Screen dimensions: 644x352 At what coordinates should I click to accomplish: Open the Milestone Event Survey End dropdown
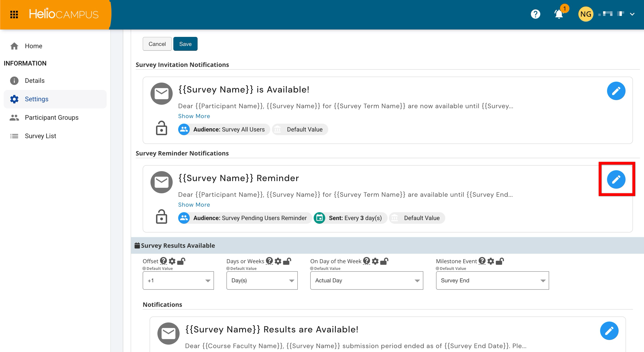click(492, 280)
